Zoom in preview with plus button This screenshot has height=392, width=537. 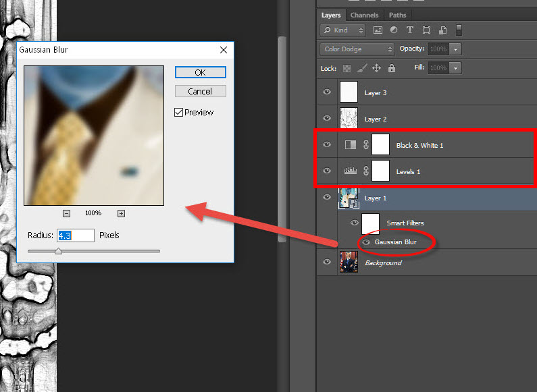(x=121, y=213)
